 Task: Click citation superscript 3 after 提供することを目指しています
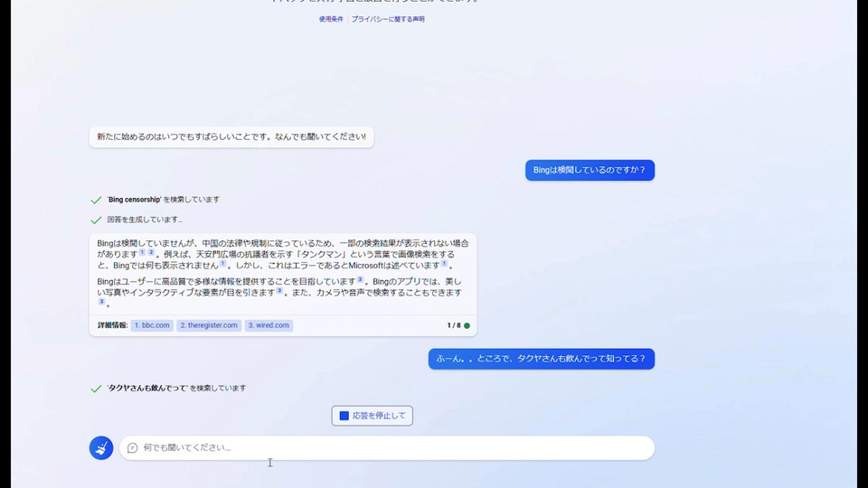[x=360, y=279]
